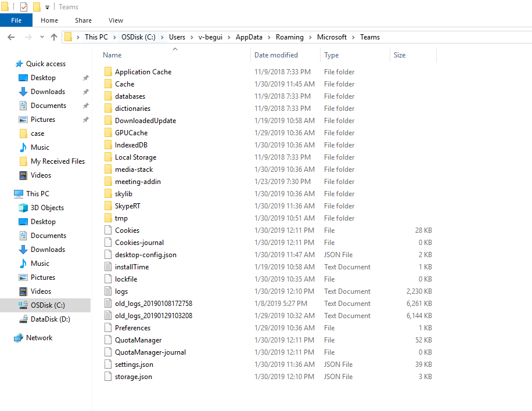Open the recent locations dropdown arrow
This screenshot has width=532, height=411.
[42, 37]
